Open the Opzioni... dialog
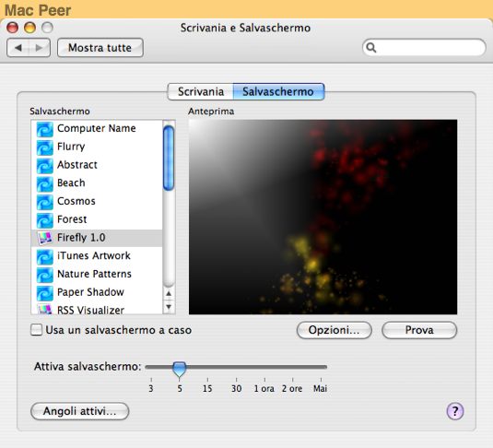 (334, 330)
